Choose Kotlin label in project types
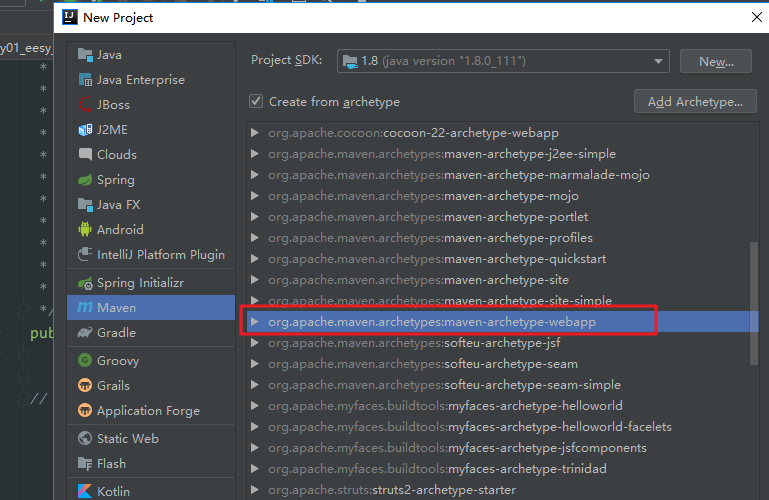769x500 pixels. coord(113,491)
